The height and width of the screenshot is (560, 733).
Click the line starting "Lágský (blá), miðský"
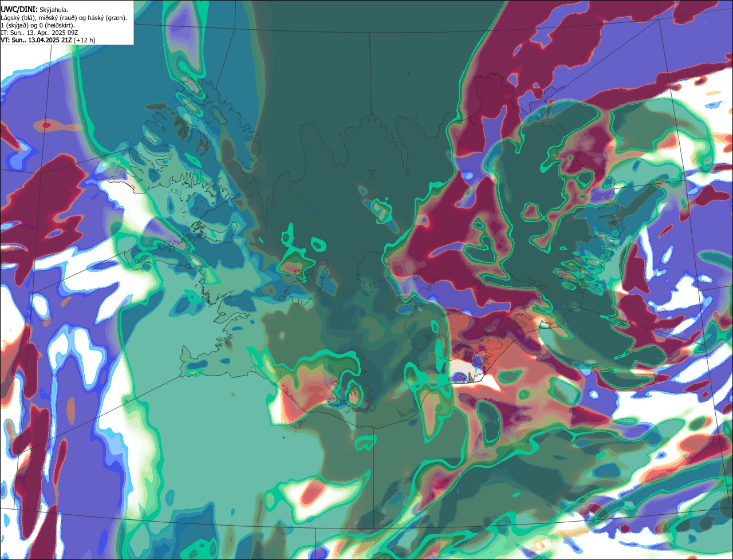click(x=64, y=18)
